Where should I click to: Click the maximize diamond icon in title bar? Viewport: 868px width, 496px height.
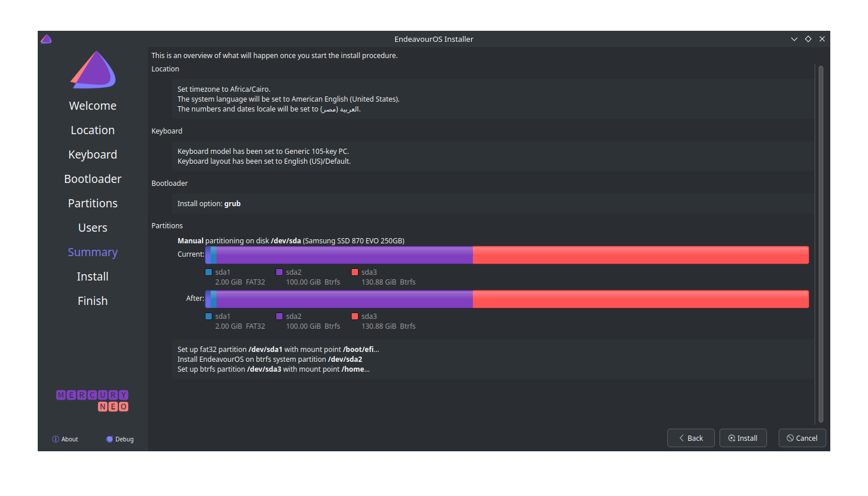pos(808,39)
